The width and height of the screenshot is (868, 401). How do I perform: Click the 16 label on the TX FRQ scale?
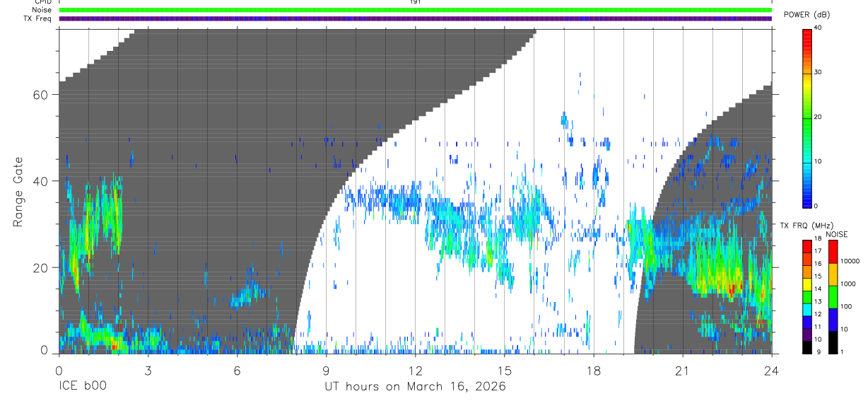coord(818,264)
